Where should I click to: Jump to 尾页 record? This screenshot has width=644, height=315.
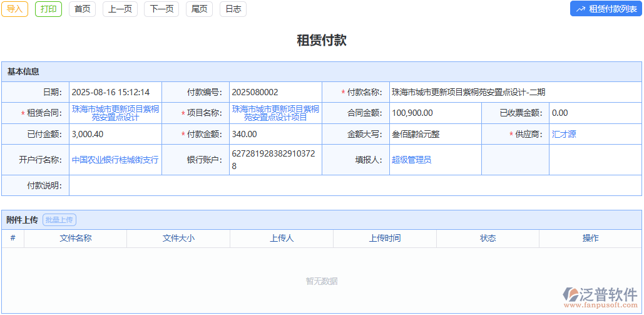(x=199, y=9)
